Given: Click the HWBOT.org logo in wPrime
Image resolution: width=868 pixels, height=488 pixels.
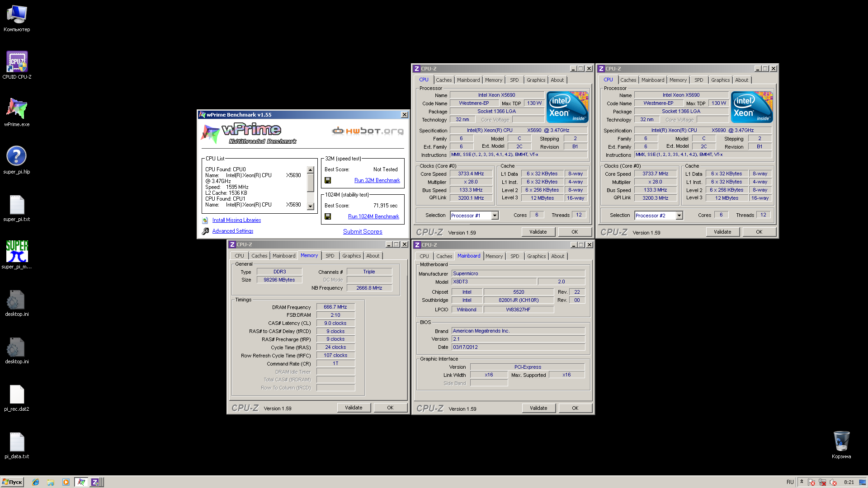Looking at the screenshot, I should click(368, 131).
